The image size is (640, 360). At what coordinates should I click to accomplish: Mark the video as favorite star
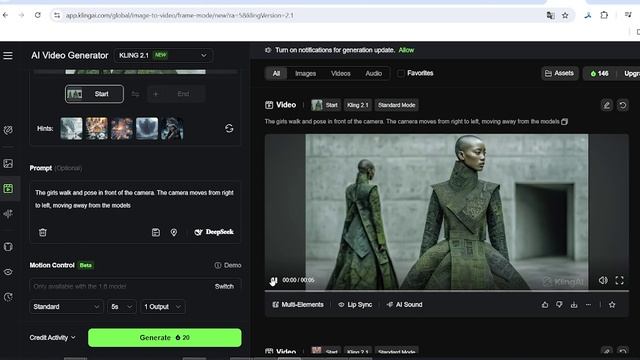click(x=612, y=305)
